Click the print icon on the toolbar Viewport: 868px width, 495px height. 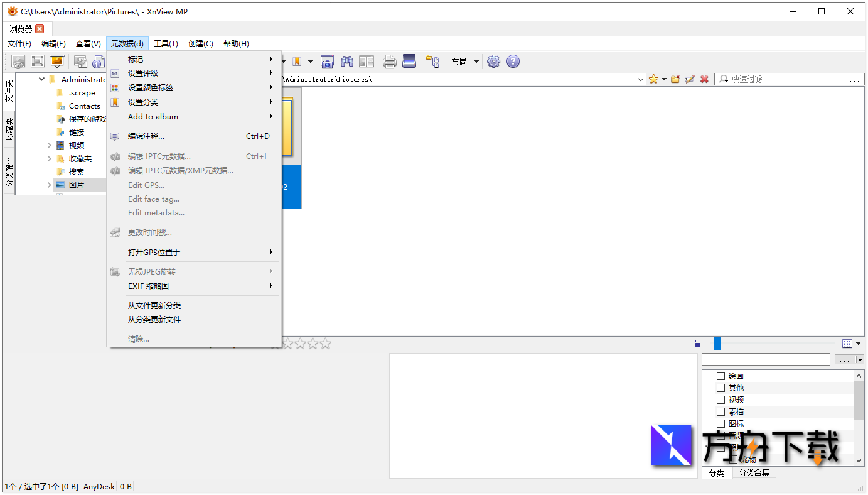click(389, 61)
